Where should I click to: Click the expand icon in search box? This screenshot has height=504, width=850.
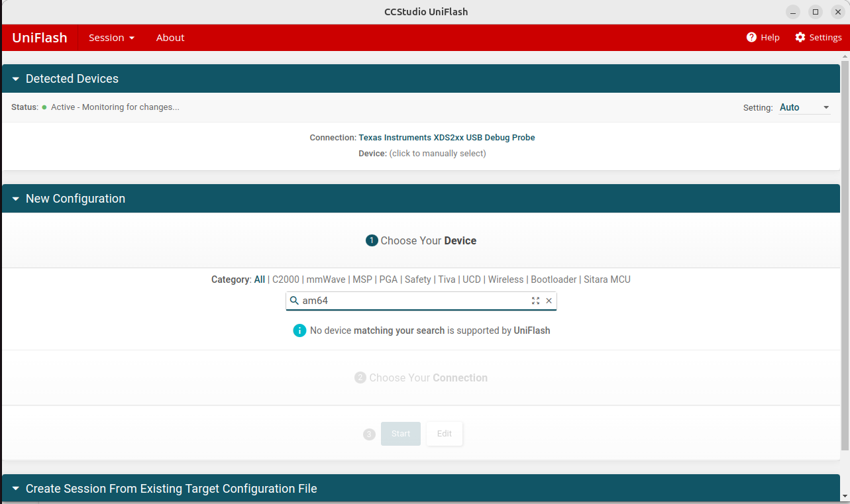(535, 301)
